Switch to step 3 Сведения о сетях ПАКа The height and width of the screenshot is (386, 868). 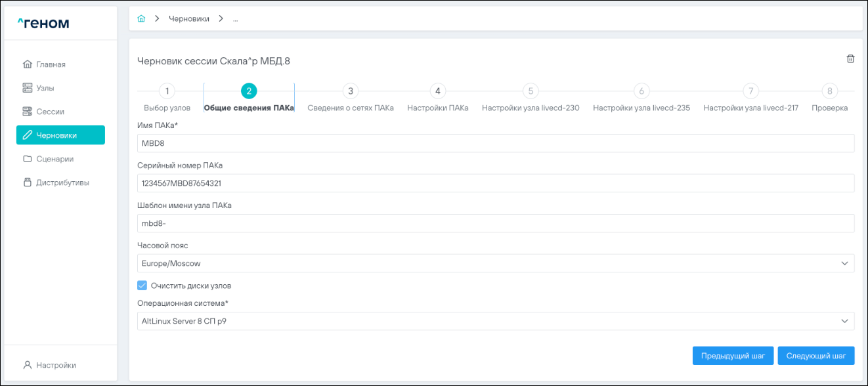351,92
